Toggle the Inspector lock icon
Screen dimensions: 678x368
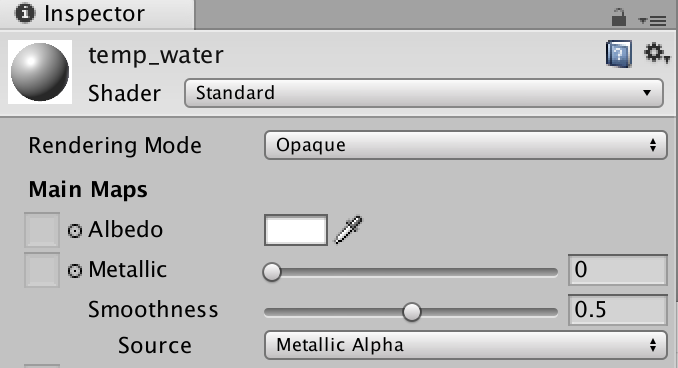coord(618,17)
